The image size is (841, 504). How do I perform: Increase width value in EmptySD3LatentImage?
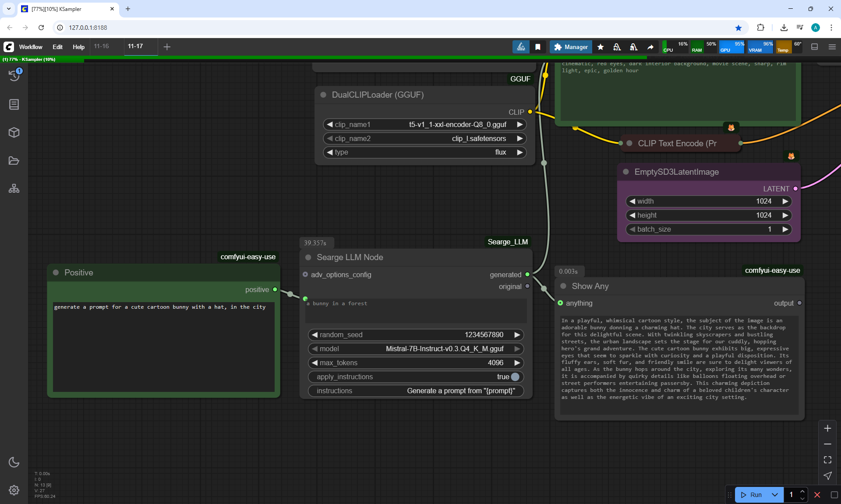(x=785, y=201)
